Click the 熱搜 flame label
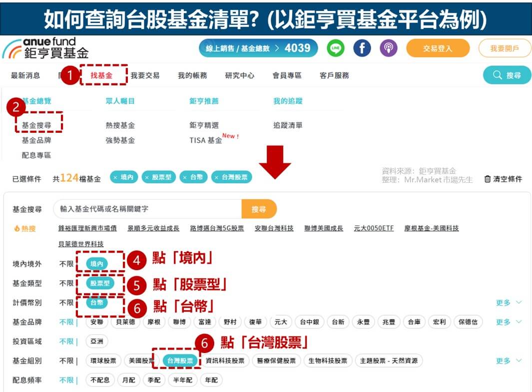Screen dimensions: 532x392 (x=25, y=229)
